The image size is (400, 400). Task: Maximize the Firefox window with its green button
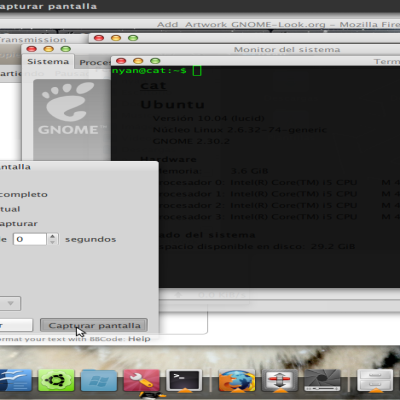pyautogui.click(x=133, y=38)
